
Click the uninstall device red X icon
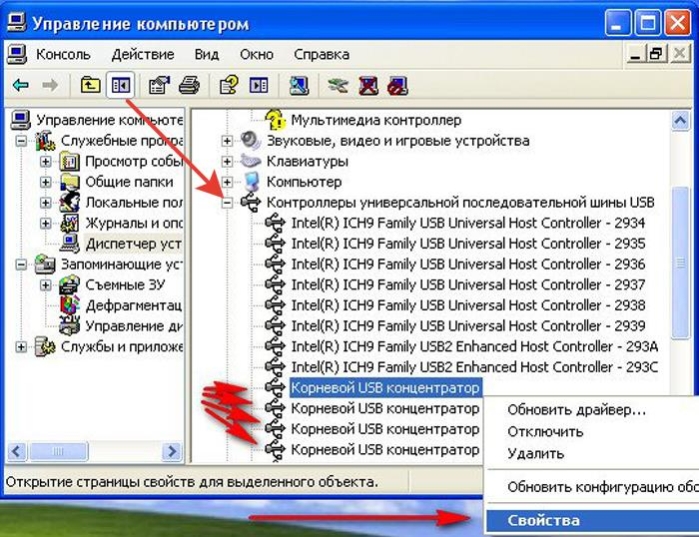(368, 85)
